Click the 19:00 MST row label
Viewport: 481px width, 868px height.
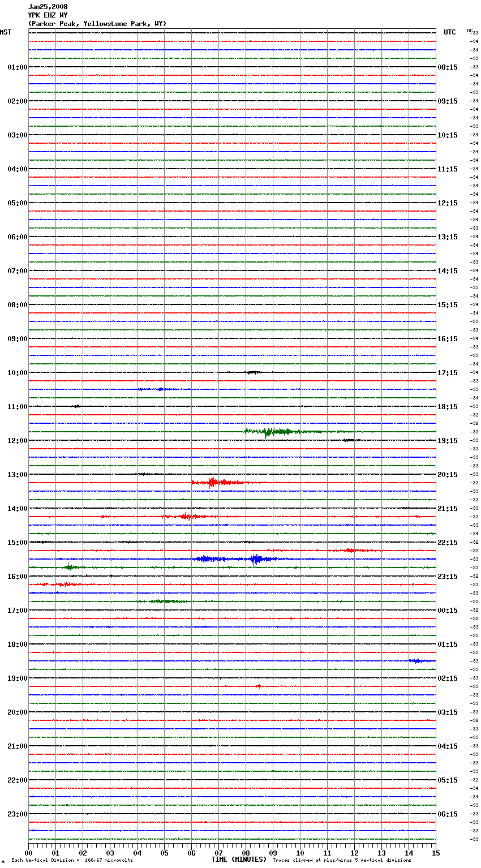pyautogui.click(x=17, y=678)
